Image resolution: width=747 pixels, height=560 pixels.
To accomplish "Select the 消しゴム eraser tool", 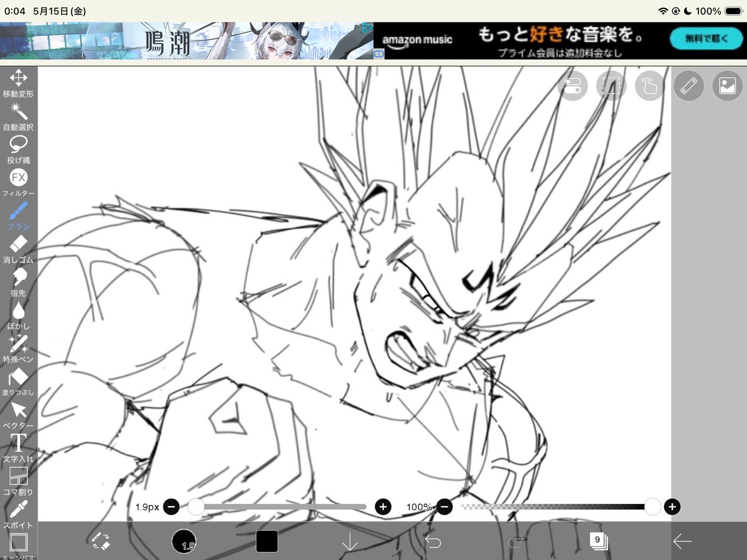I will pyautogui.click(x=19, y=249).
